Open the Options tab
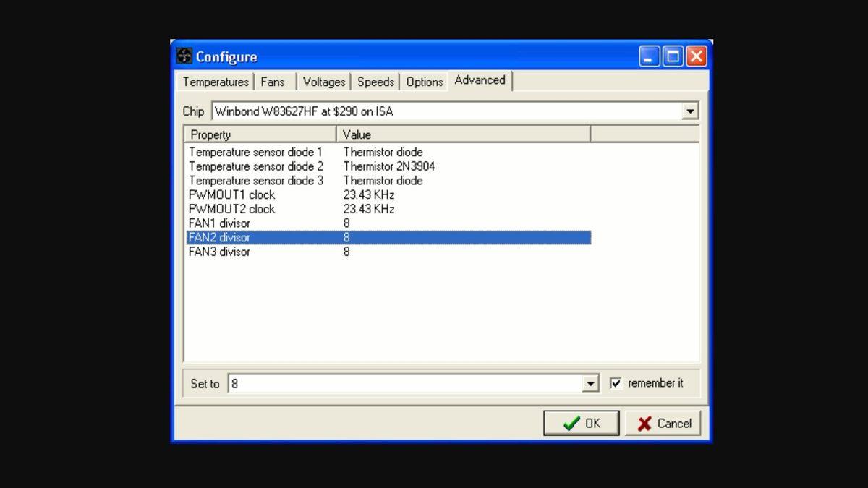Screen dimensions: 868x488 coord(424,82)
